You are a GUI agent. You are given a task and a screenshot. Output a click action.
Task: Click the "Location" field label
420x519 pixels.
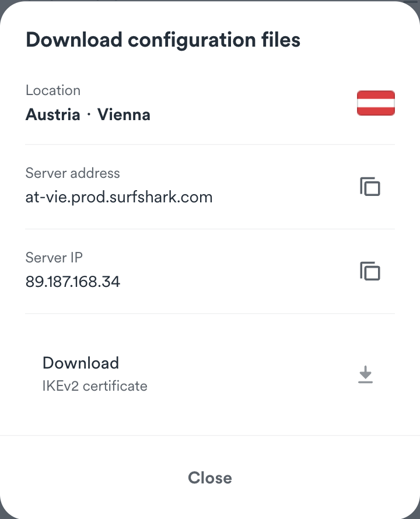click(53, 90)
